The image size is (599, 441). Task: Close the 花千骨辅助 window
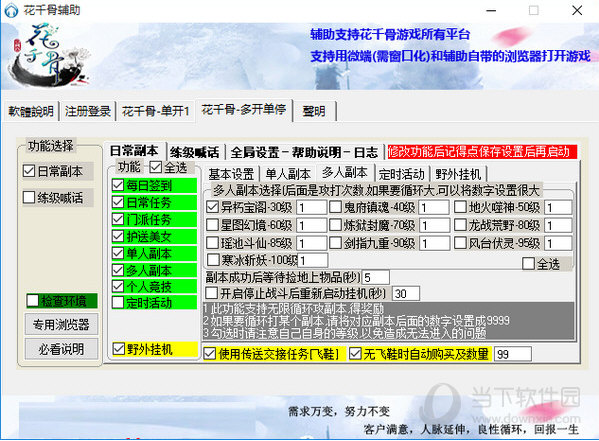(577, 10)
